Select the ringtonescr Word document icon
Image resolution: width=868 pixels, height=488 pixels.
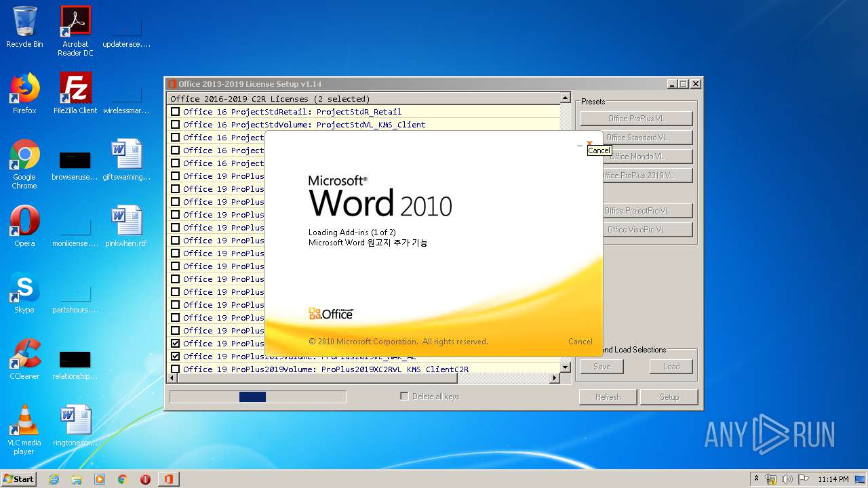coord(75,426)
